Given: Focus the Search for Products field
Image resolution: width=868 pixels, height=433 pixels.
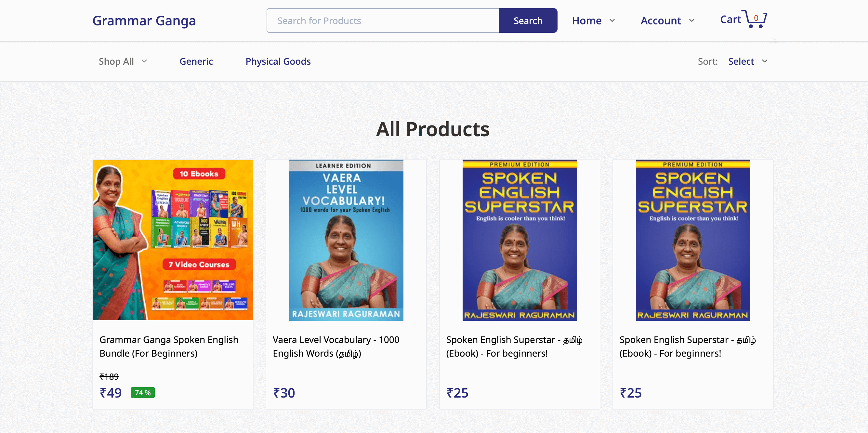Looking at the screenshot, I should tap(382, 20).
